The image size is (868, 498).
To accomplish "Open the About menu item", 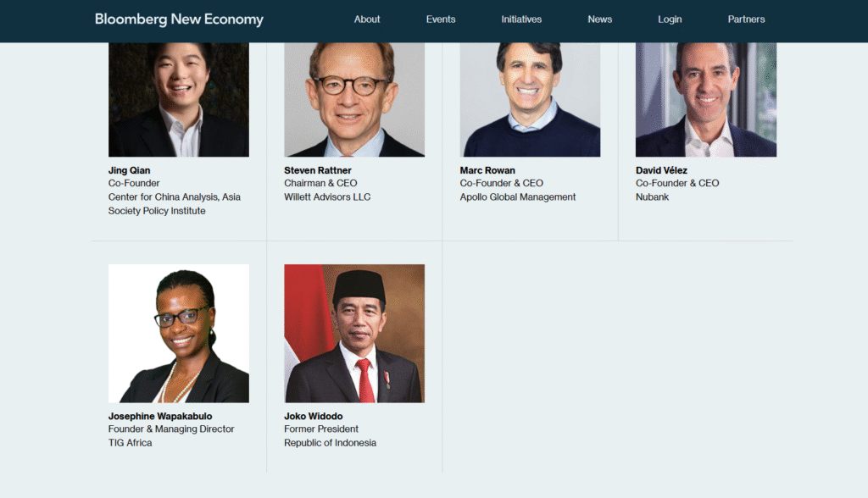I will 367,19.
